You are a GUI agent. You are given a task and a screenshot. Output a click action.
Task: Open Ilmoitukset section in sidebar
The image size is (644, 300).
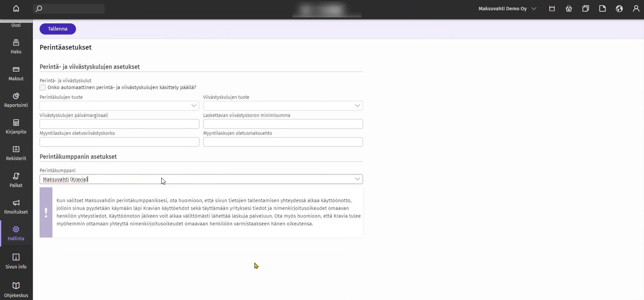16,207
